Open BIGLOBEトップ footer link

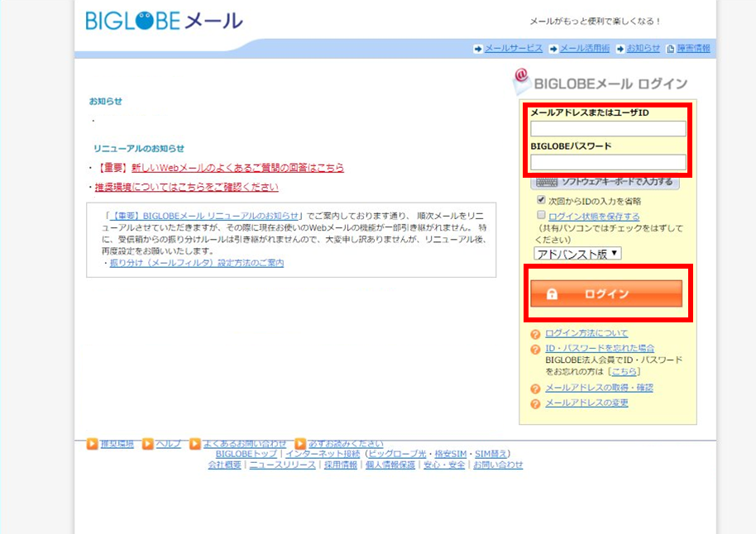(246, 454)
